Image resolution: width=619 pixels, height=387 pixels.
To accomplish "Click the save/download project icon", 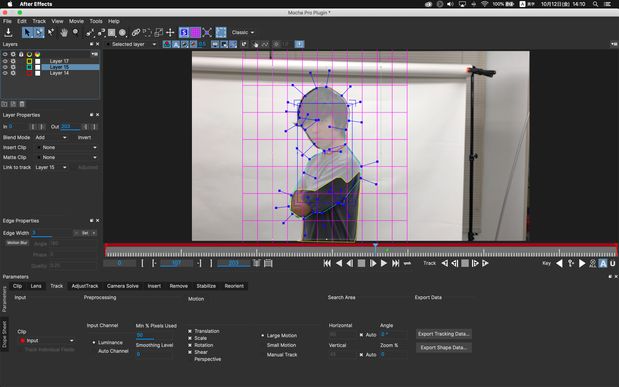I will pos(8,32).
